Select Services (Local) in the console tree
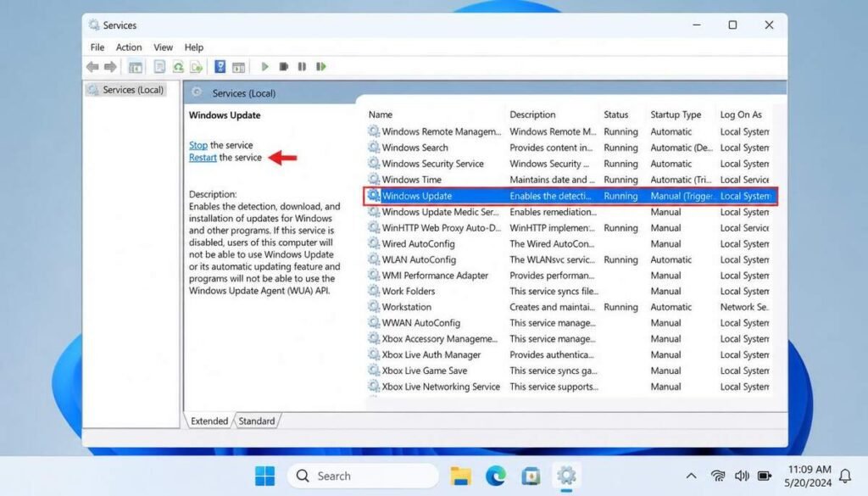Viewport: 868px width, 496px height. (x=126, y=90)
